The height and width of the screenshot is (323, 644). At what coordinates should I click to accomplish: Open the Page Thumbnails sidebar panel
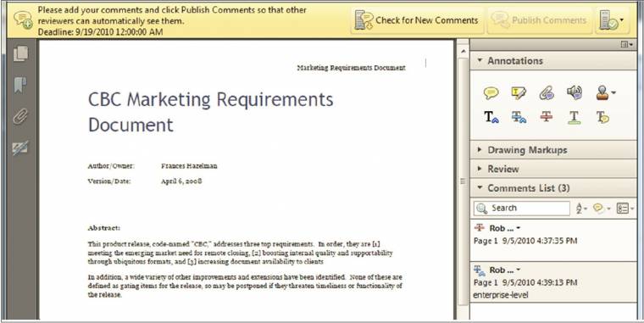tap(20, 53)
